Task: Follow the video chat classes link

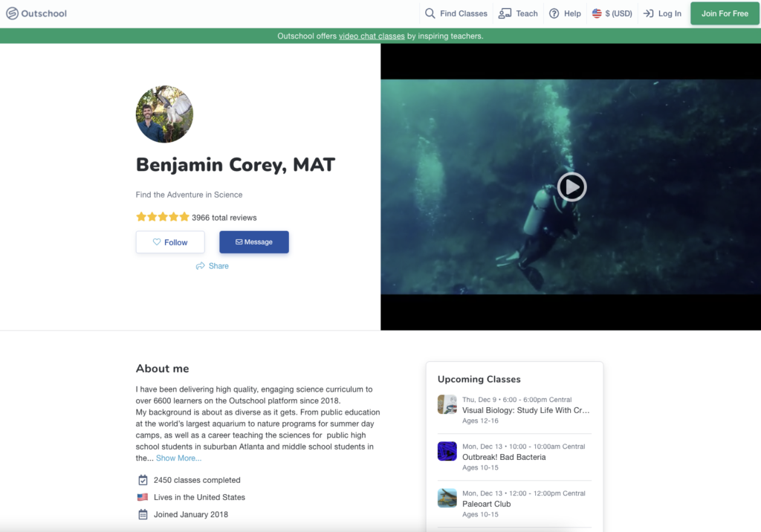Action: click(372, 36)
